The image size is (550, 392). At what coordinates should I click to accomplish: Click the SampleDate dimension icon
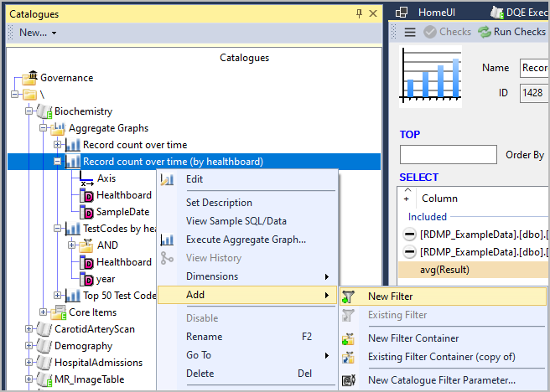(86, 212)
